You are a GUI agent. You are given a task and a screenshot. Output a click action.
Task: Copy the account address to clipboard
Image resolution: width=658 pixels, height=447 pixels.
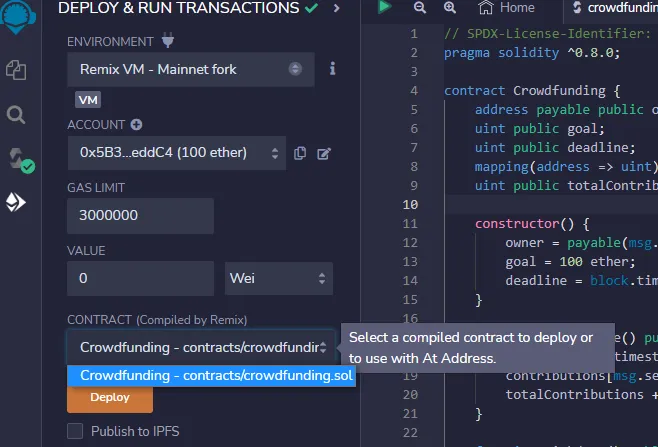(x=300, y=153)
